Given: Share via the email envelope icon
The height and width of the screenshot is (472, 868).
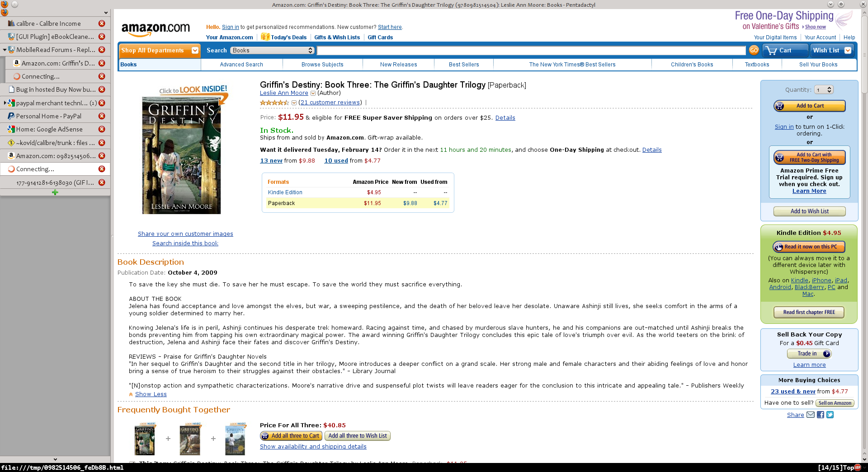Looking at the screenshot, I should point(811,415).
